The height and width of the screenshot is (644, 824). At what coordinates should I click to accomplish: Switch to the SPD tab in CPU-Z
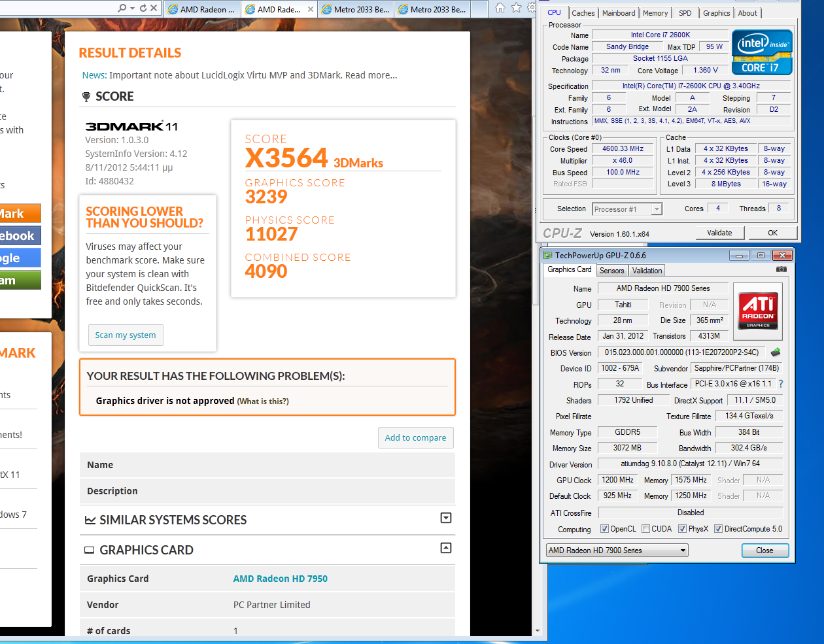tap(685, 13)
